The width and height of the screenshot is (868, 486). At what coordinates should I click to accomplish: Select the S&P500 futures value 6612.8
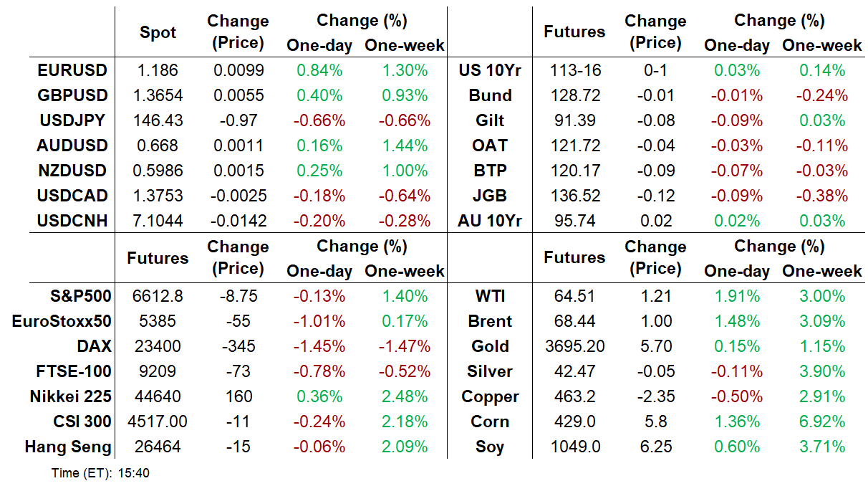[158, 296]
